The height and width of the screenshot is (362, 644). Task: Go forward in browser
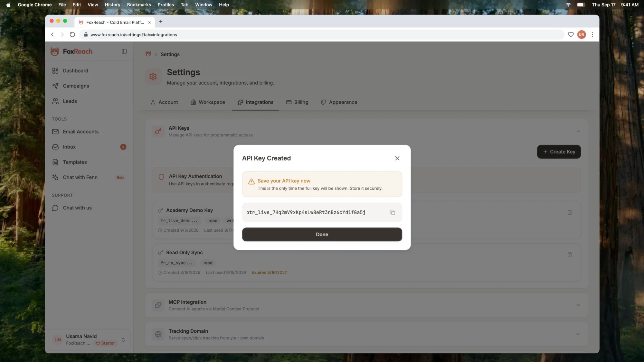(62, 34)
